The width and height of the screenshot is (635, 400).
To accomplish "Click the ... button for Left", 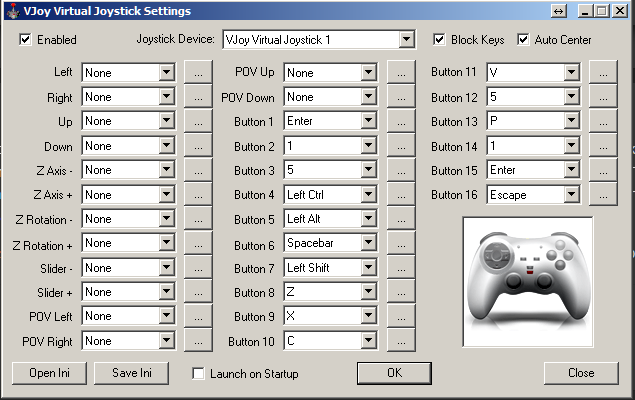I will tap(198, 72).
